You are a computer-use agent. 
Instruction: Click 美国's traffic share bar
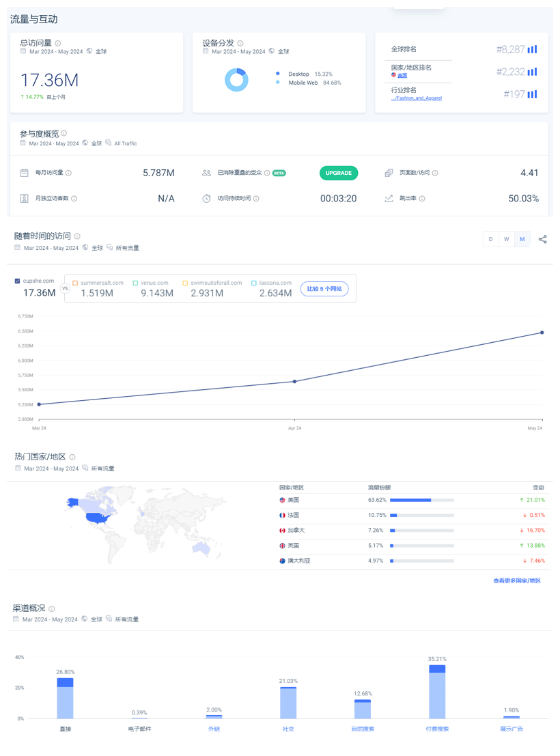click(x=423, y=499)
